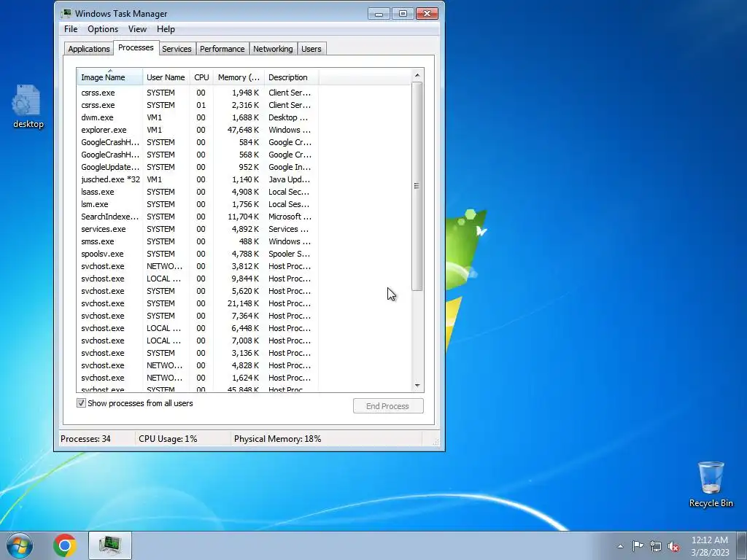Image resolution: width=747 pixels, height=560 pixels.
Task: Open the Action Center flag icon
Action: pyautogui.click(x=638, y=546)
